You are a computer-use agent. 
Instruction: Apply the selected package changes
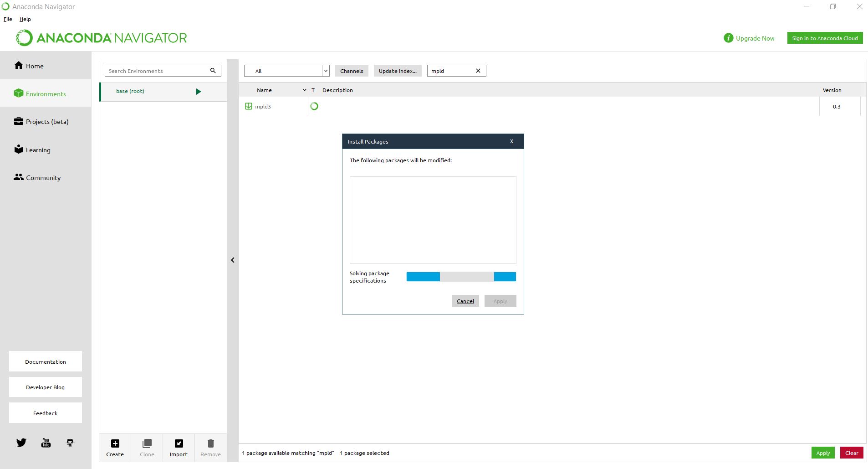pos(823,453)
